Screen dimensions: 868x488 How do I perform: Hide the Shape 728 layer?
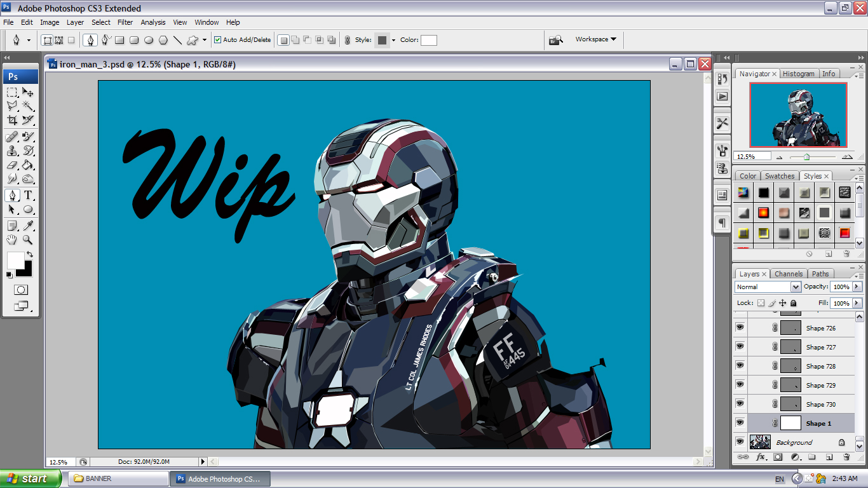[x=740, y=366]
